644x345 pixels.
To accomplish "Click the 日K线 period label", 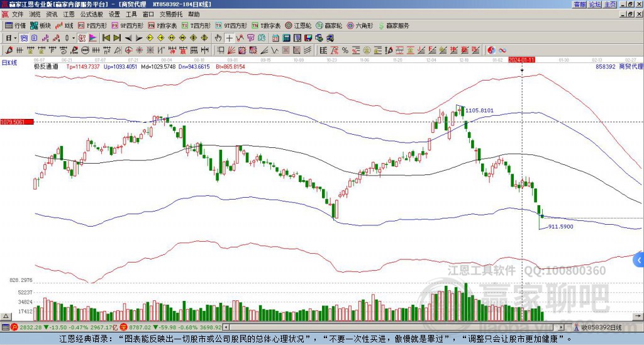I will coord(9,63).
